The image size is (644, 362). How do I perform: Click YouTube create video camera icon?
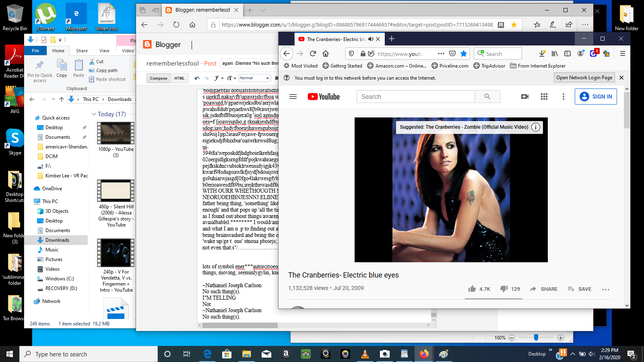tap(525, 97)
